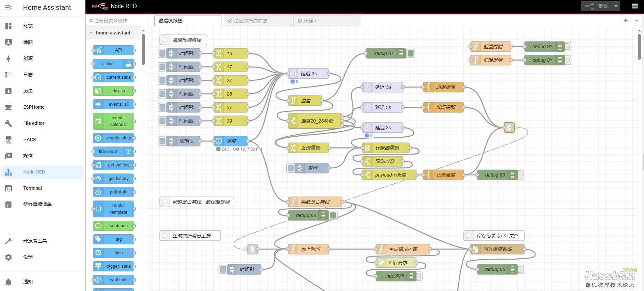
Task: Select the 正常温度 template node
Action: click(443, 175)
